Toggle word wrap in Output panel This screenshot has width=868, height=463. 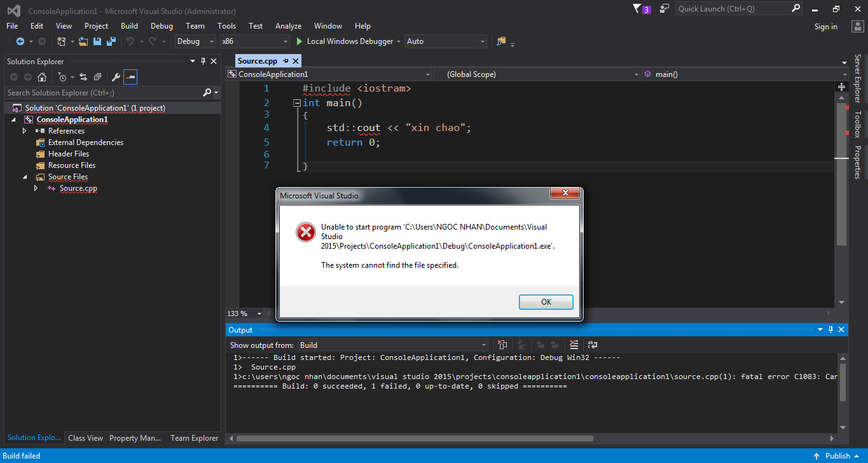[x=593, y=345]
